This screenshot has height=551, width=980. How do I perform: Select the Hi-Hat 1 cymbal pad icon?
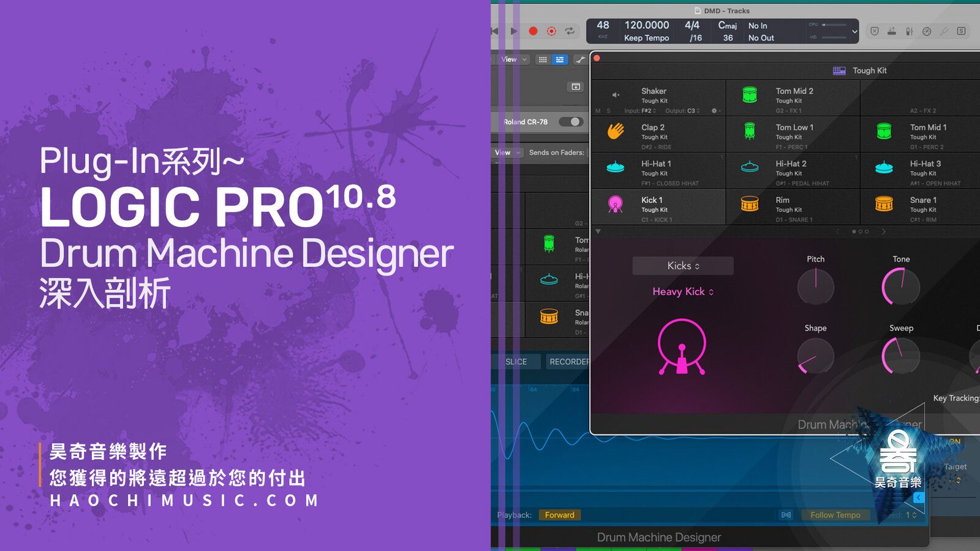[616, 167]
